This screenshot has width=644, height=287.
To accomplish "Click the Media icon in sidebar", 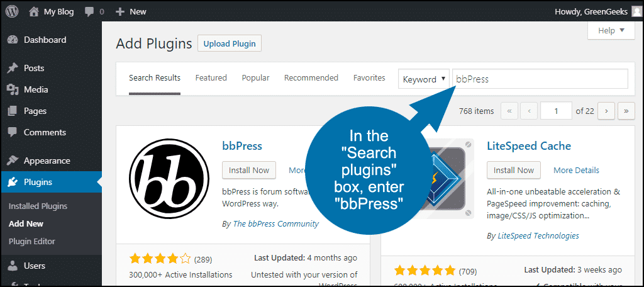I will (x=13, y=89).
